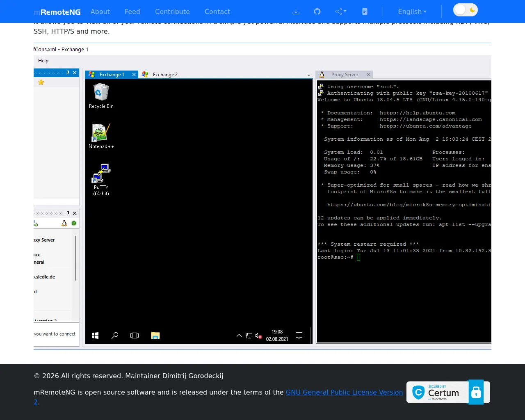This screenshot has width=525, height=420.
Task: Click the download icon in the navbar
Action: pos(296,11)
